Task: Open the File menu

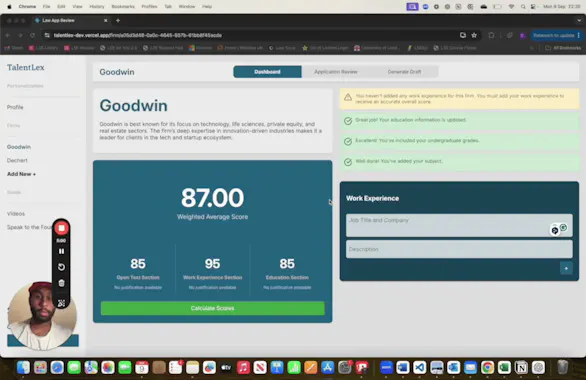Action: click(x=46, y=6)
